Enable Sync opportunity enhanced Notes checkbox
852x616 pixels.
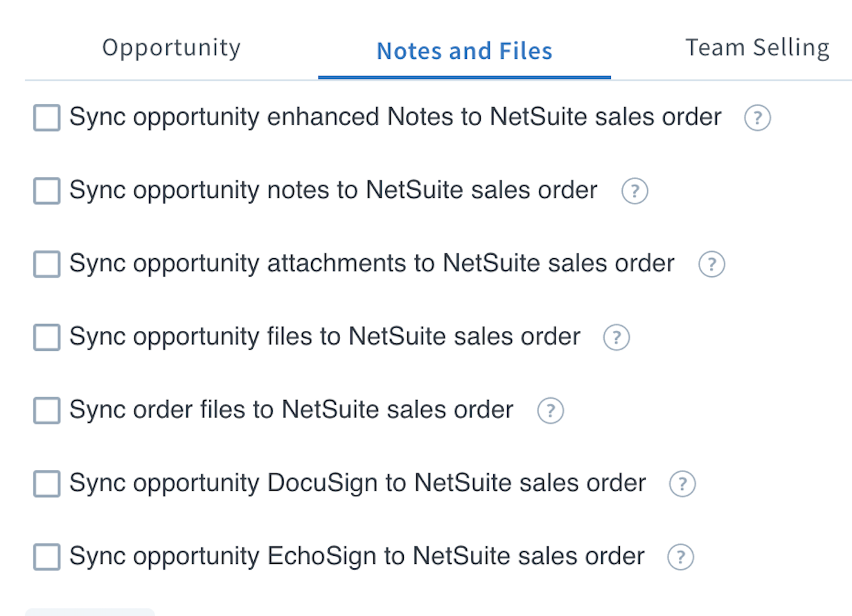(47, 118)
